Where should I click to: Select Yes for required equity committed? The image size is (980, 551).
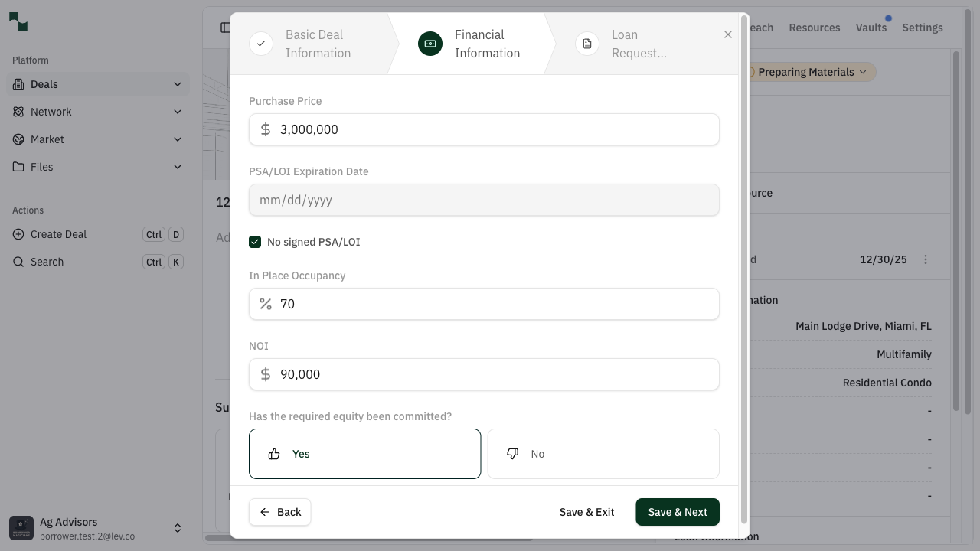pos(364,454)
